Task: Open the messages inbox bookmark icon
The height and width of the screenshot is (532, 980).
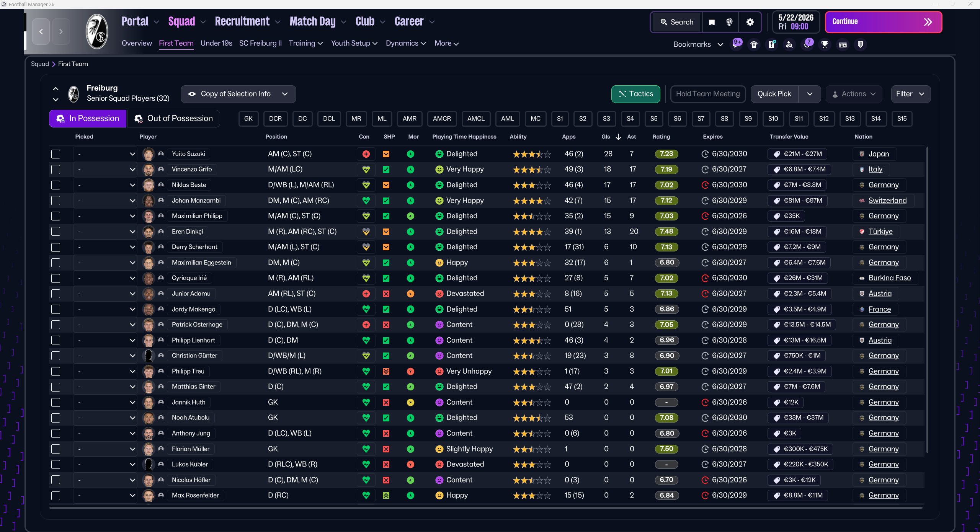Action: (737, 44)
